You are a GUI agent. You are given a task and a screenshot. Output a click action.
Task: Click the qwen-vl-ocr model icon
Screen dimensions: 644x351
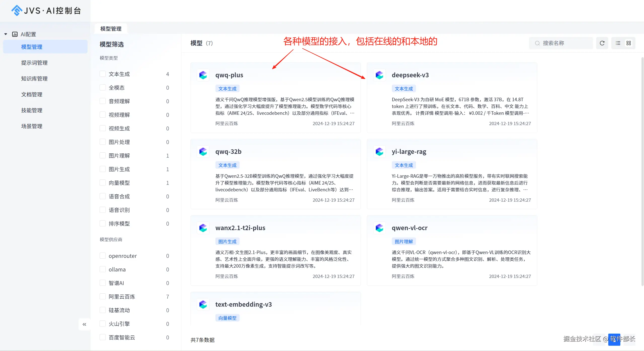coord(379,228)
